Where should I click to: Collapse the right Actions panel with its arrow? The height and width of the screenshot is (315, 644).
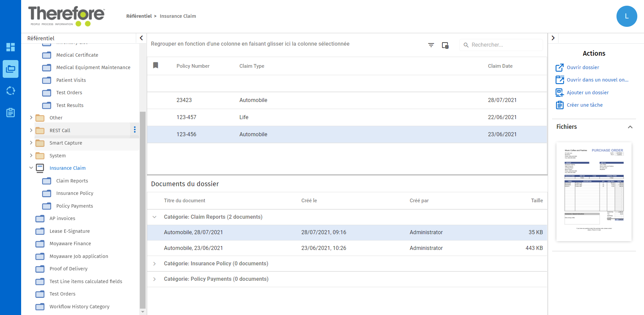click(553, 38)
